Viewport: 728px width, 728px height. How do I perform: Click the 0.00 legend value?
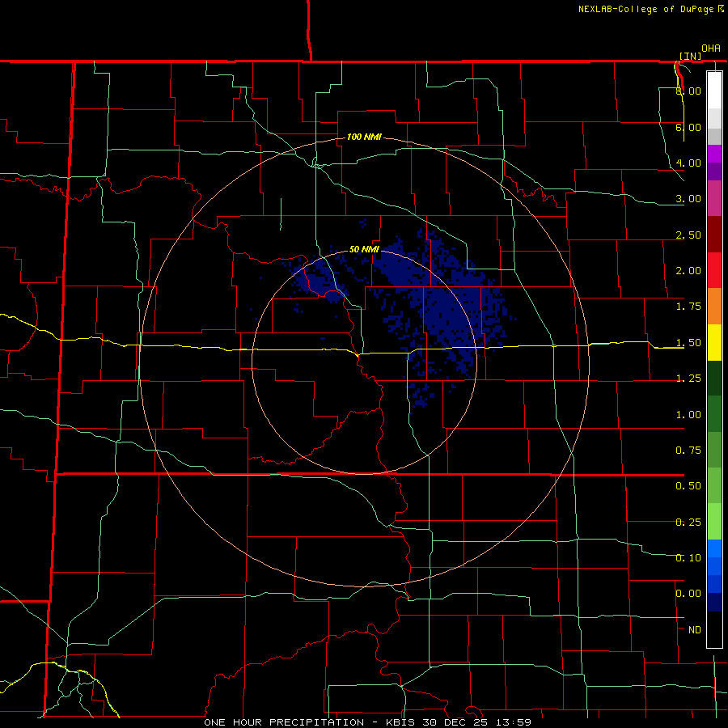point(688,594)
